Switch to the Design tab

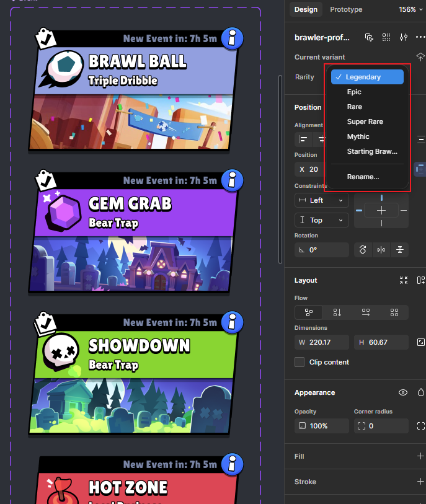(x=306, y=9)
